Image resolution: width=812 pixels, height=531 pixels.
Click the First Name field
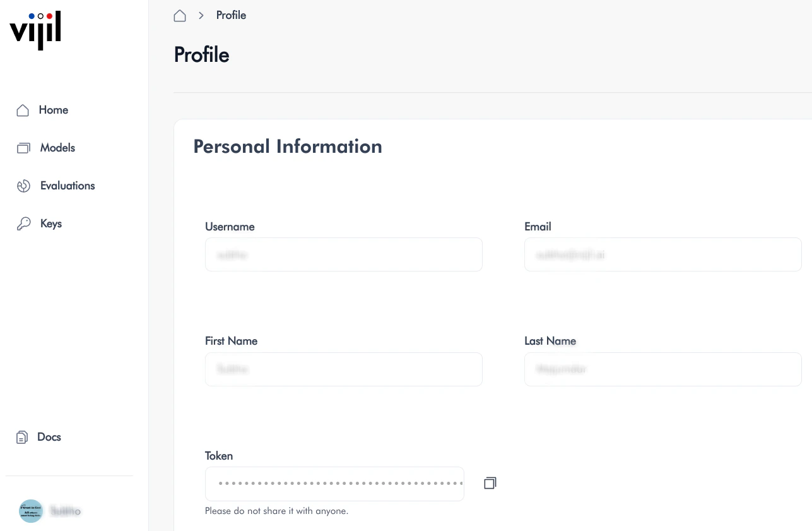click(x=343, y=369)
